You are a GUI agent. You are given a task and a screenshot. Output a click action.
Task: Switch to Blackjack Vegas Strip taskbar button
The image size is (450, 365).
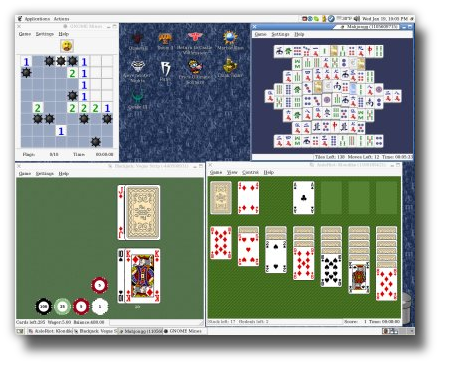pos(96,331)
